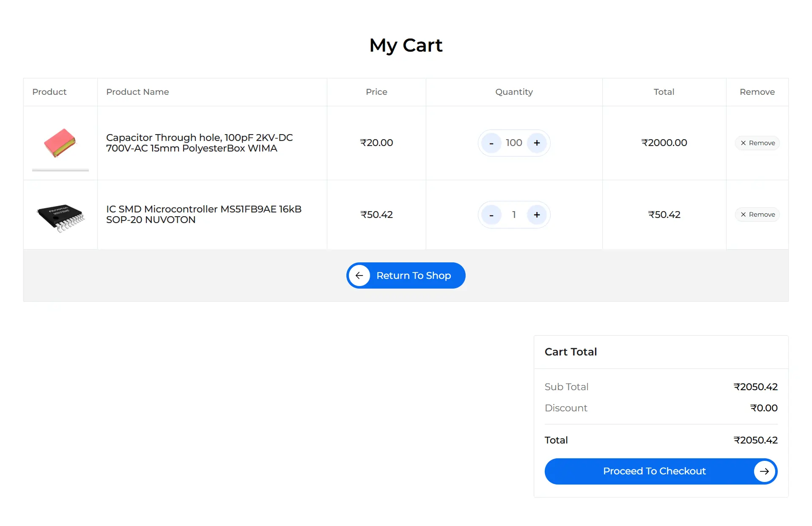Open the MS51FB9AE microcontroller product link
Screen dimensions: 812x526
203,214
